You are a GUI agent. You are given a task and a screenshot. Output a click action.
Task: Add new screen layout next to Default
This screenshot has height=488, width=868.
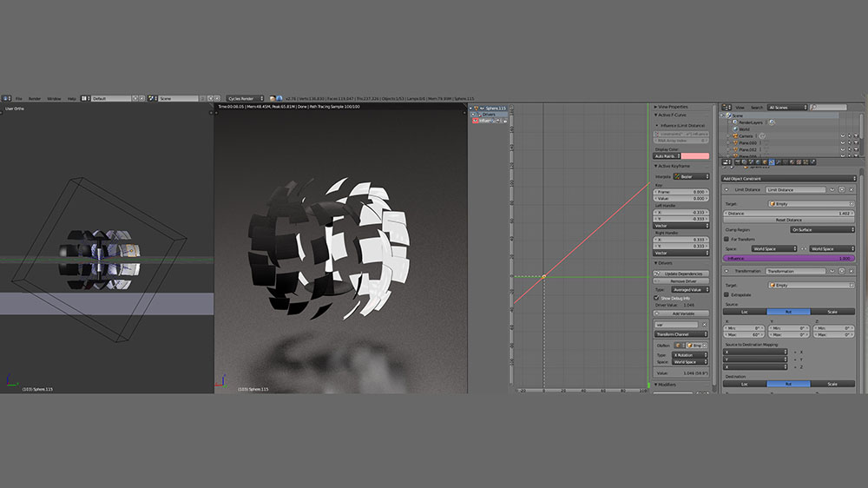click(135, 98)
